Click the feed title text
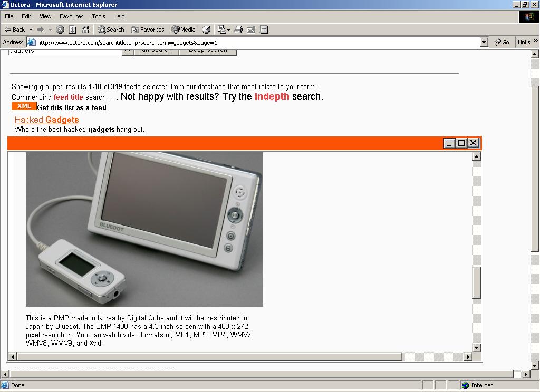Image resolution: width=540 pixels, height=392 pixels. point(68,97)
